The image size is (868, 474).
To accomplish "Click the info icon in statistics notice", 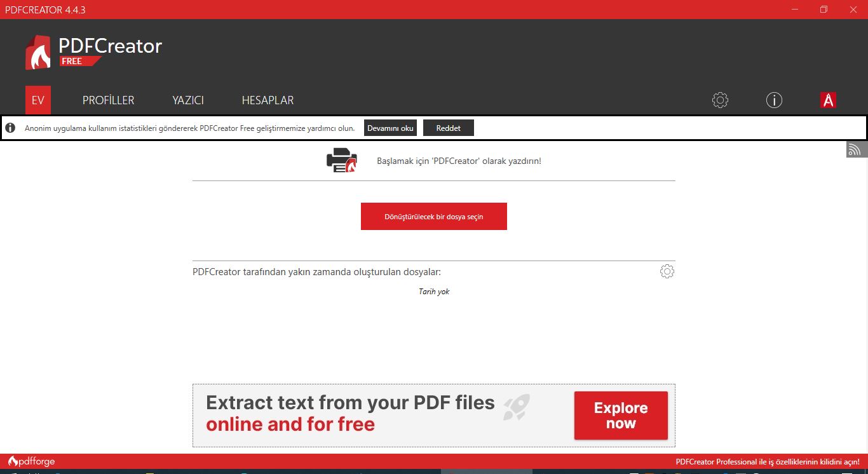I will point(10,128).
